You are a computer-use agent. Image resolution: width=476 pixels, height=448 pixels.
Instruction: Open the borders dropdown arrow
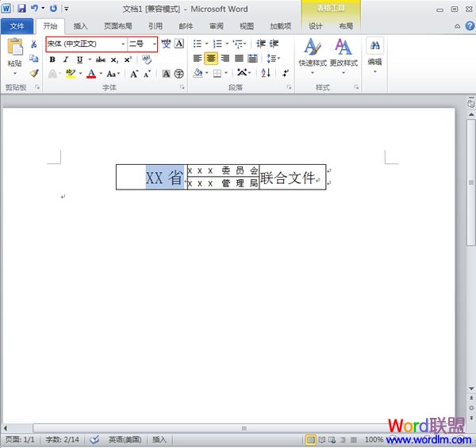click(226, 73)
